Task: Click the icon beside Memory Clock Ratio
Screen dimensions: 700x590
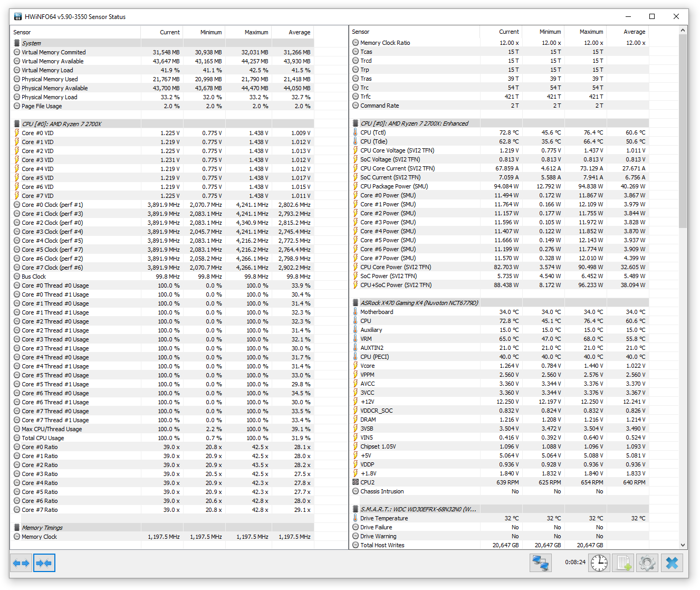Action: 356,43
